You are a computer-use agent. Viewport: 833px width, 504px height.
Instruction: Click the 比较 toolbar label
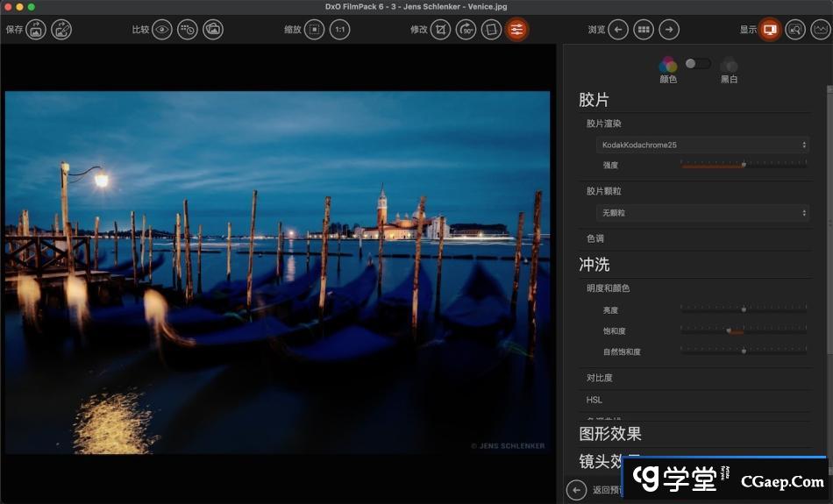[x=140, y=29]
